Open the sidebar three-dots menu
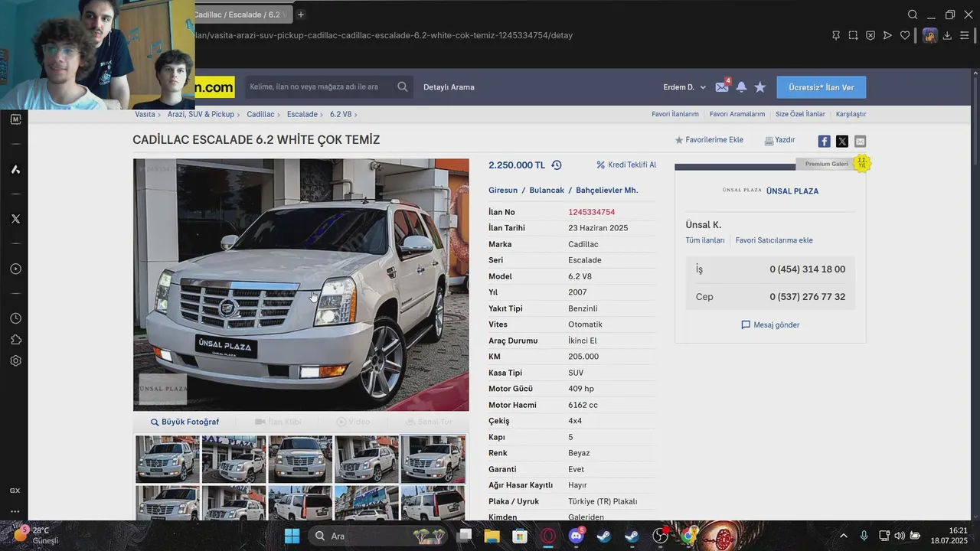Viewport: 980px width, 551px height. coord(15,512)
